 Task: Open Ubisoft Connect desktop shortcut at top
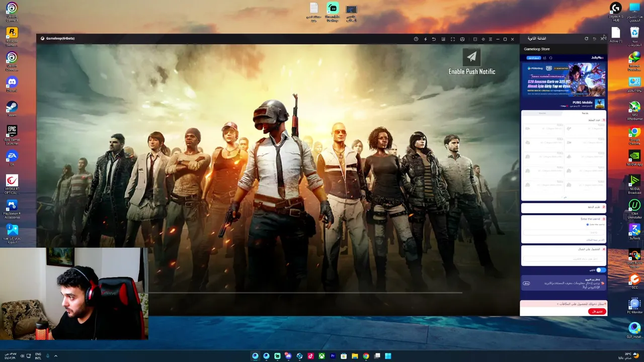click(12, 12)
